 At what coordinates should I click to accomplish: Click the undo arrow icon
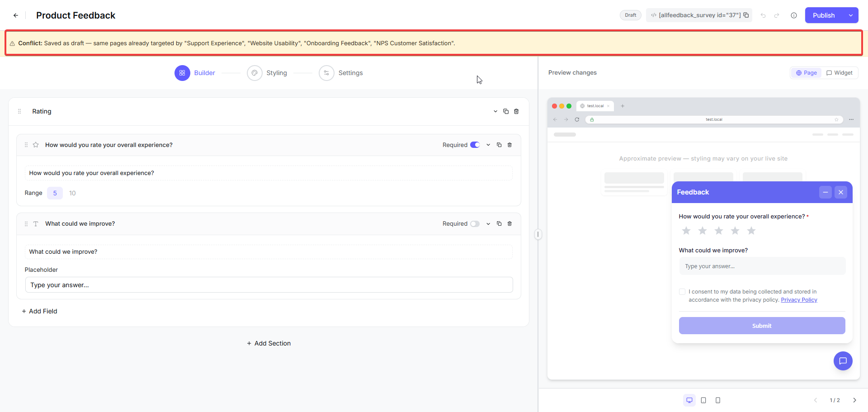tap(763, 15)
